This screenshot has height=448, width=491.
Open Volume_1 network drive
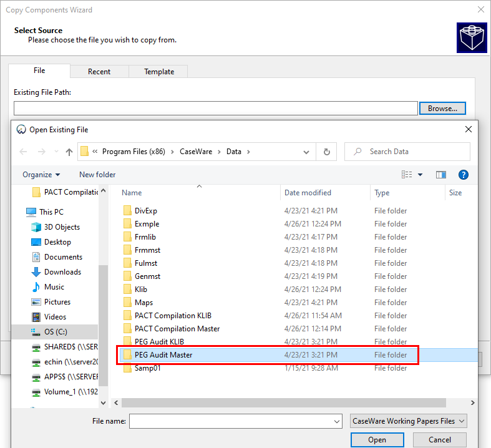[x=65, y=392]
